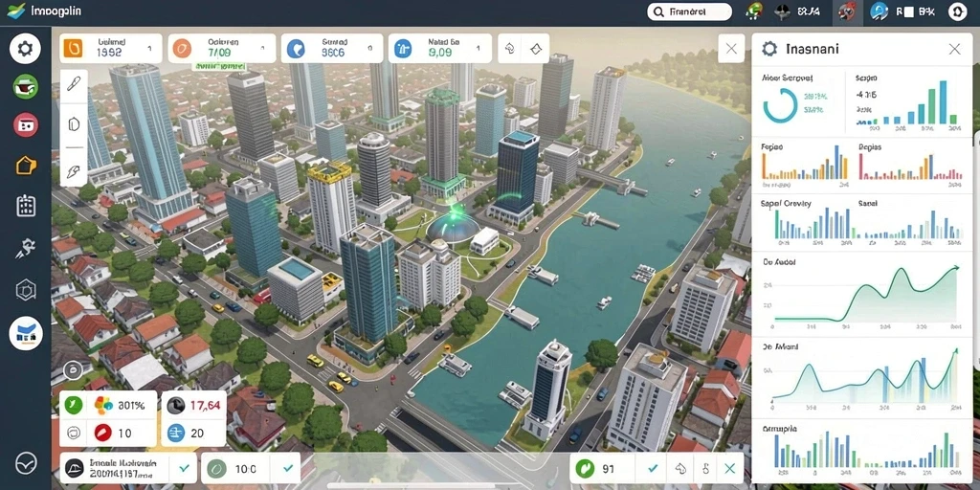Click the green character icon in top bar
This screenshot has width=980, height=490.
coord(754,11)
